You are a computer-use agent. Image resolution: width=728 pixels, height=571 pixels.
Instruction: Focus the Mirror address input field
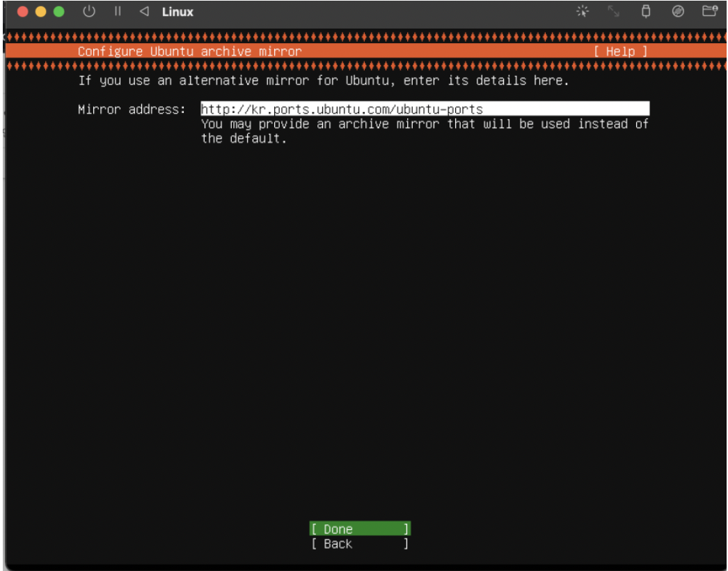pos(425,109)
